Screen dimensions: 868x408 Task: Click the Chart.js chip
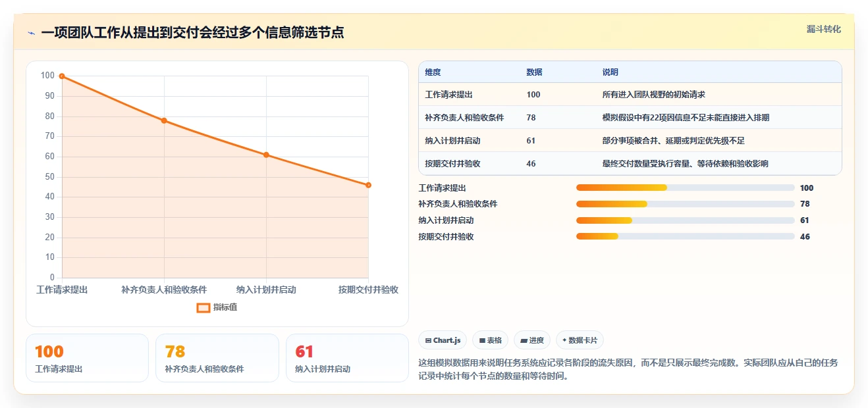443,340
